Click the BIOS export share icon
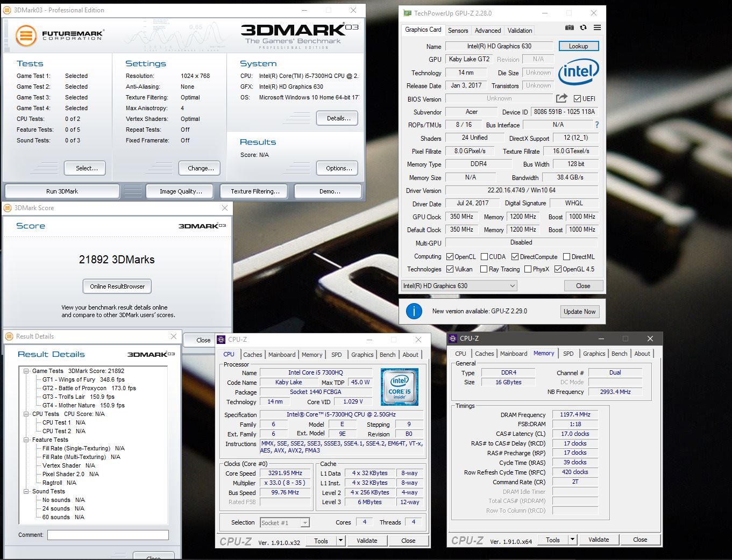Screen dimensions: 732x560 [x=562, y=98]
